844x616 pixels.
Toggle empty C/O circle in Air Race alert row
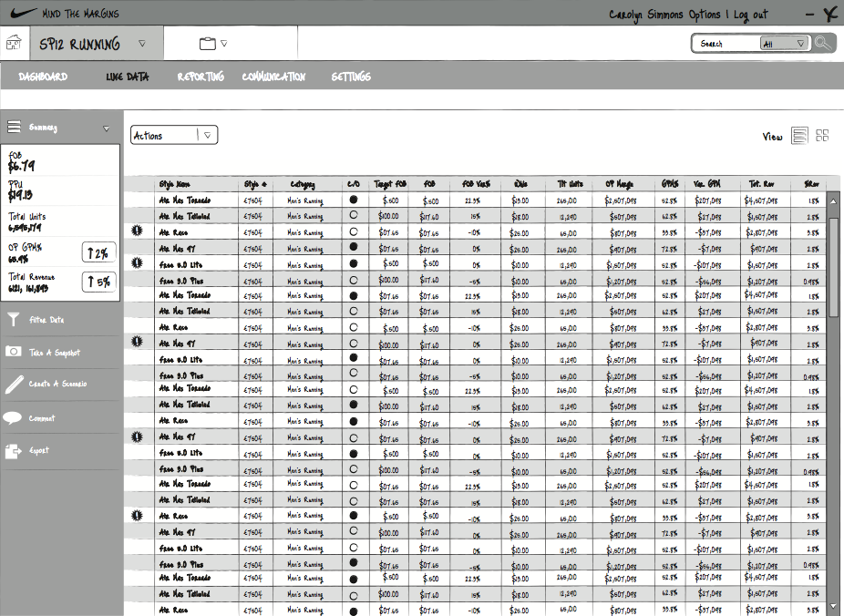tap(354, 231)
